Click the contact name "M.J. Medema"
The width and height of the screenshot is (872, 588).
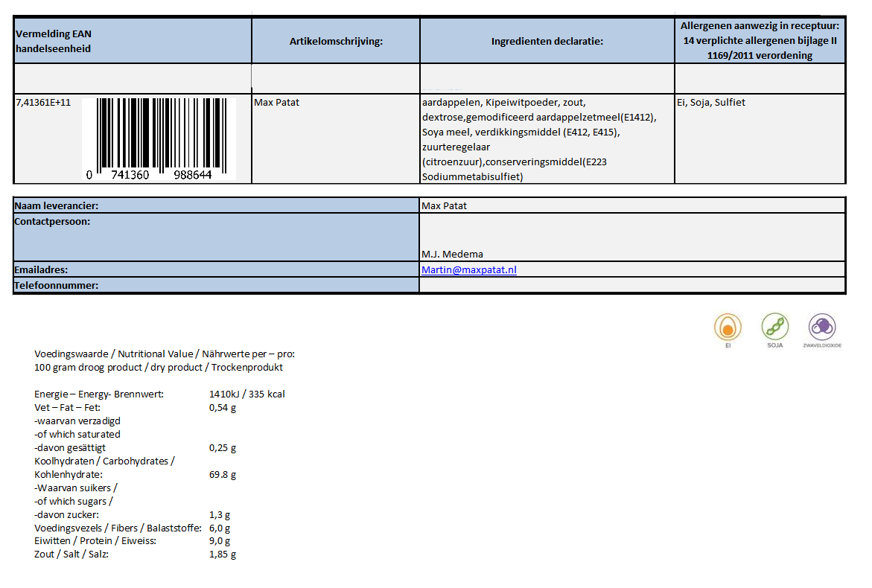tap(452, 254)
